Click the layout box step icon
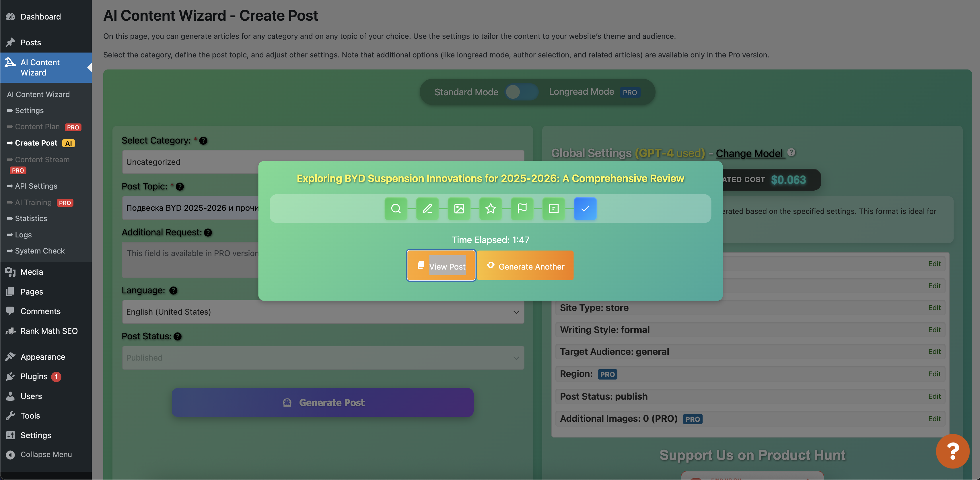Screen dimensions: 980x480 pyautogui.click(x=553, y=209)
